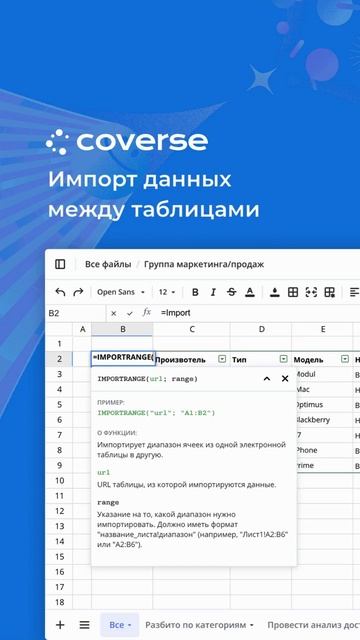Screen dimensions: 360x640
Task: Open the Все файлы breadcrumb
Action: (108, 264)
